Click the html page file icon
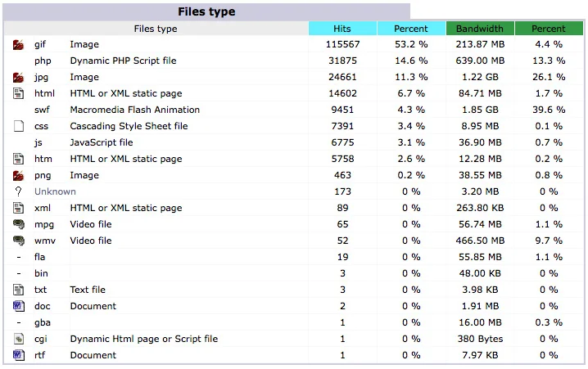Viewport: 588px width, 369px height. (x=19, y=94)
